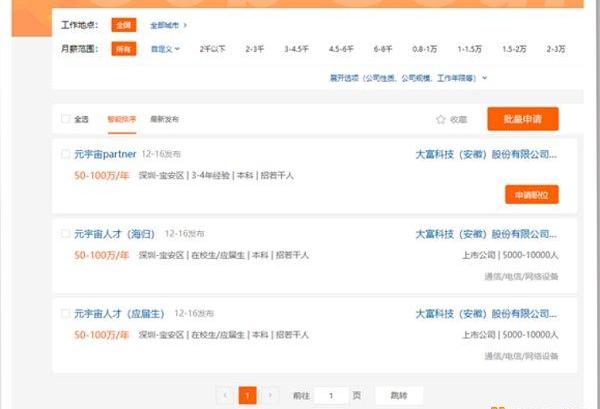Open the 元宇宙partner job title link
600x409 pixels.
click(104, 155)
